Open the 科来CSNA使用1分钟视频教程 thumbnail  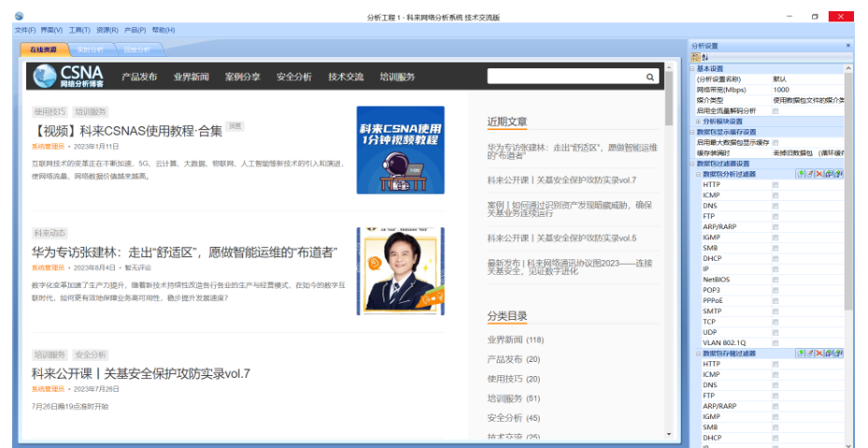pos(400,150)
